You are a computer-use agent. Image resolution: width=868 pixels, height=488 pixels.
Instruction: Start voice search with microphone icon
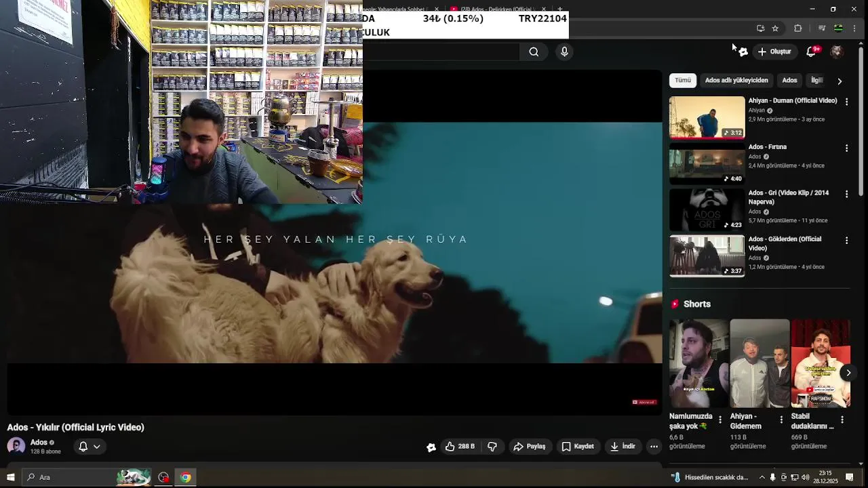(564, 52)
